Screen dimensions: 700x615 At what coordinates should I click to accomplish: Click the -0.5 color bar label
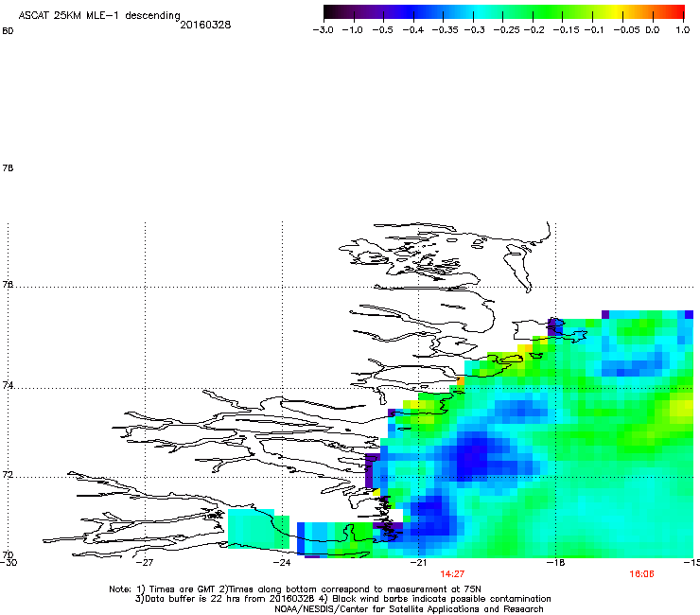coord(382,30)
